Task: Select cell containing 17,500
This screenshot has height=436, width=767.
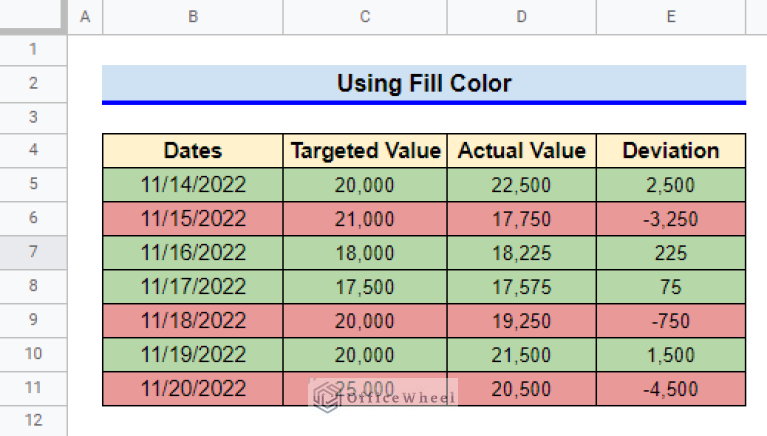Action: pos(365,287)
